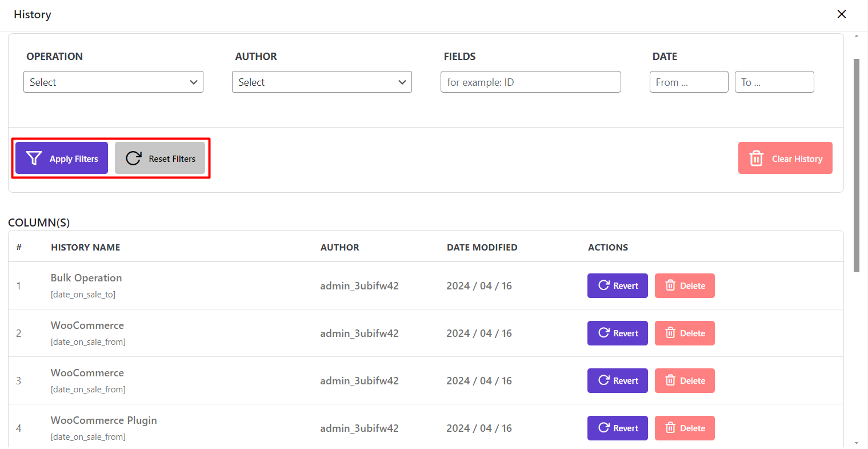Click the circular arrow icon in Reset Filters
Screen dimensions: 868x449
click(133, 158)
